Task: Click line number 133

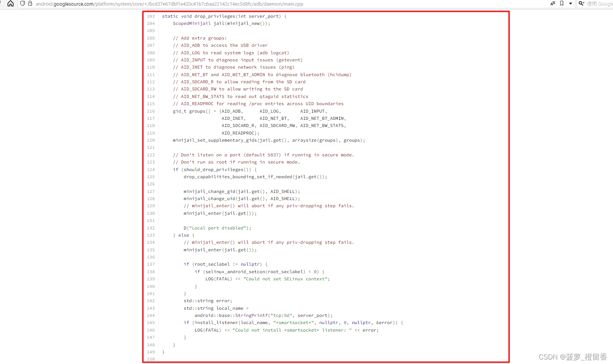Action: pos(151,235)
